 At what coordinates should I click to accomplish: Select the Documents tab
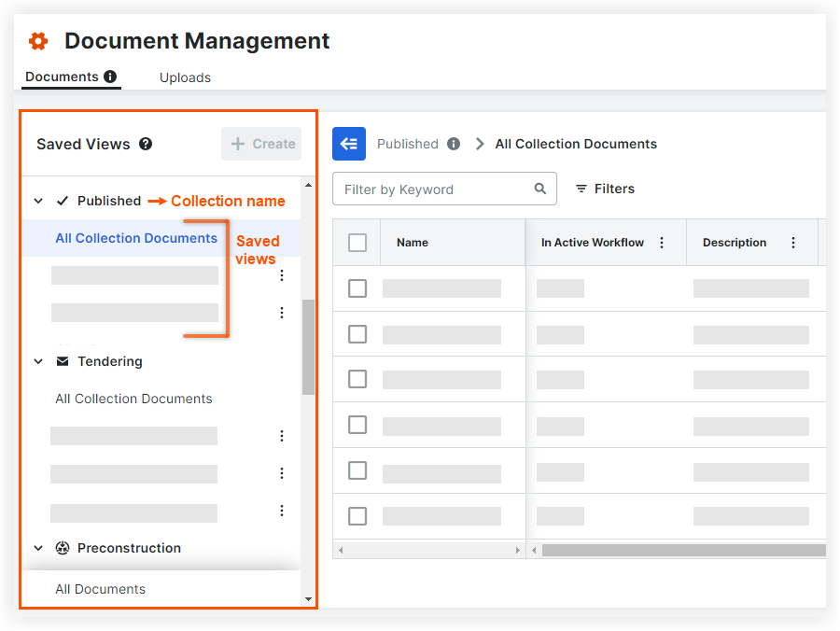point(62,77)
